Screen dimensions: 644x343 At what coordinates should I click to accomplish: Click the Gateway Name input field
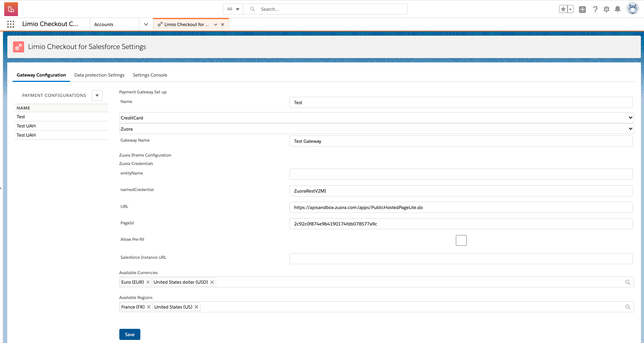(461, 141)
